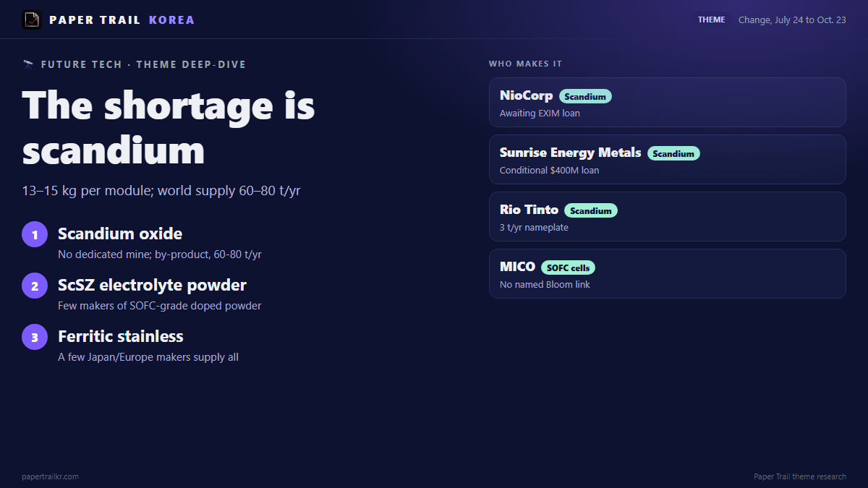868x488 pixels.
Task: Click the telescope icon beside Future Tech
Action: pyautogui.click(x=28, y=64)
